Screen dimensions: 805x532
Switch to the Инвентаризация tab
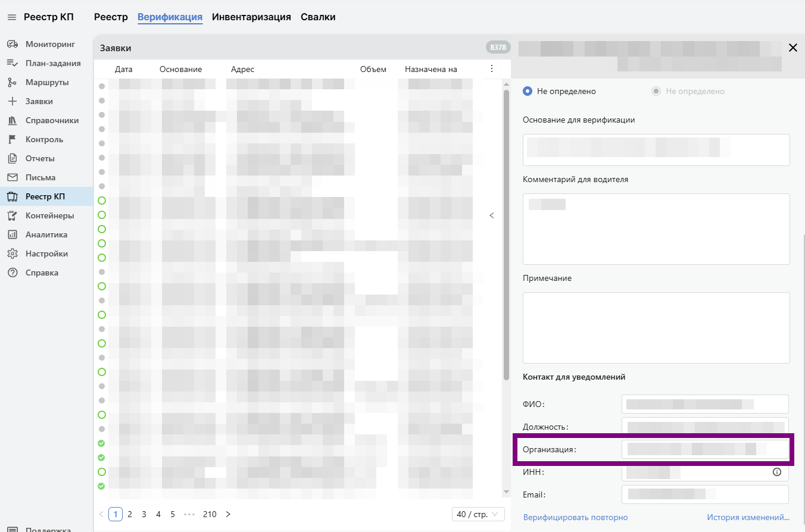click(x=251, y=17)
